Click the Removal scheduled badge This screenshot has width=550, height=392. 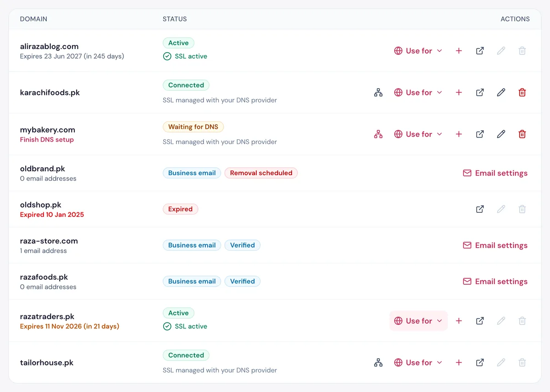pyautogui.click(x=261, y=173)
